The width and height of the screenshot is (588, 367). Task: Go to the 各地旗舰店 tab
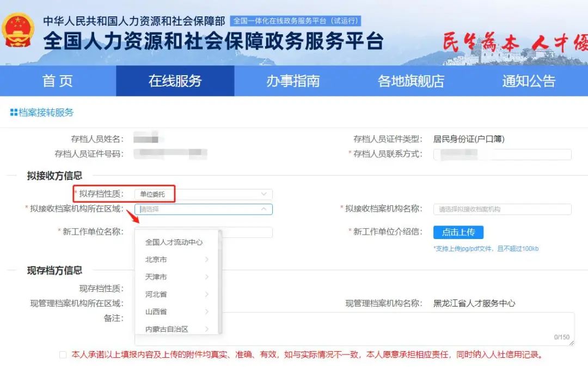(410, 81)
